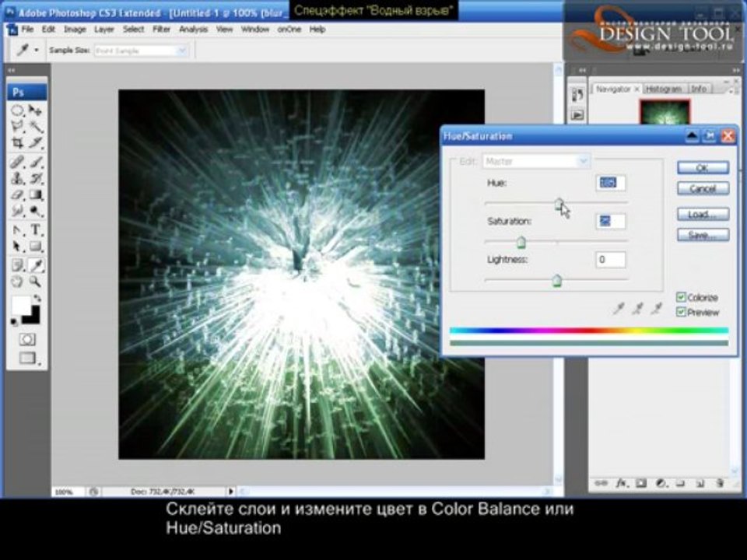The height and width of the screenshot is (560, 747).
Task: Click the Lightness slider handle
Action: tap(557, 281)
